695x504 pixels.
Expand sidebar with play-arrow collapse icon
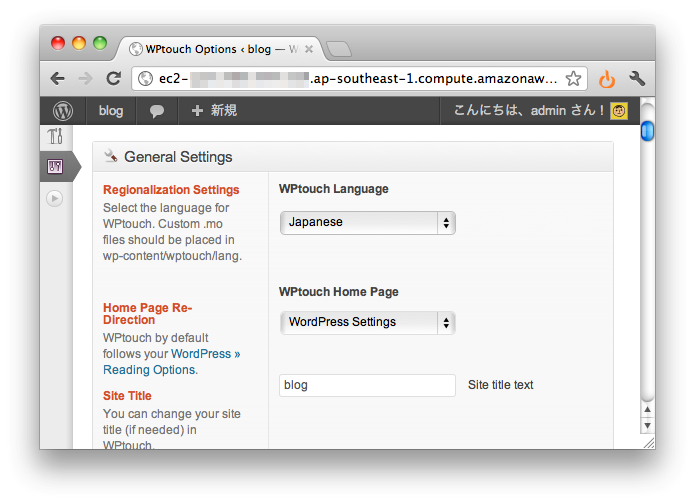55,198
